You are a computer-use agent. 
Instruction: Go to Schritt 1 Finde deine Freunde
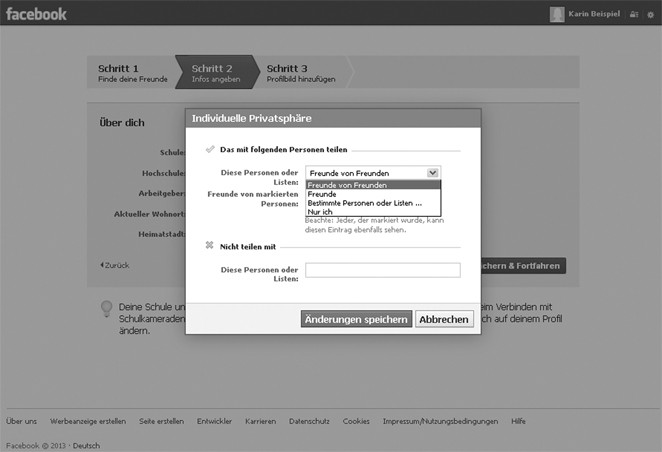[x=131, y=73]
